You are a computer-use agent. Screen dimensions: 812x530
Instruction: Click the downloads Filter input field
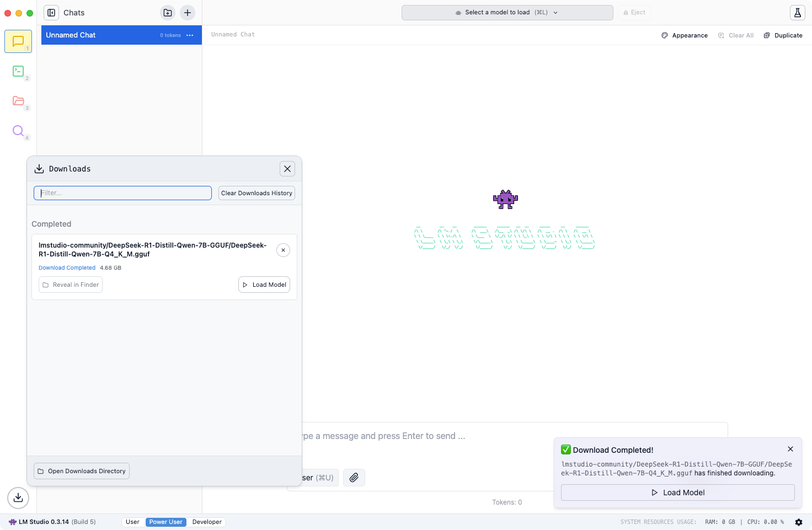tap(122, 193)
